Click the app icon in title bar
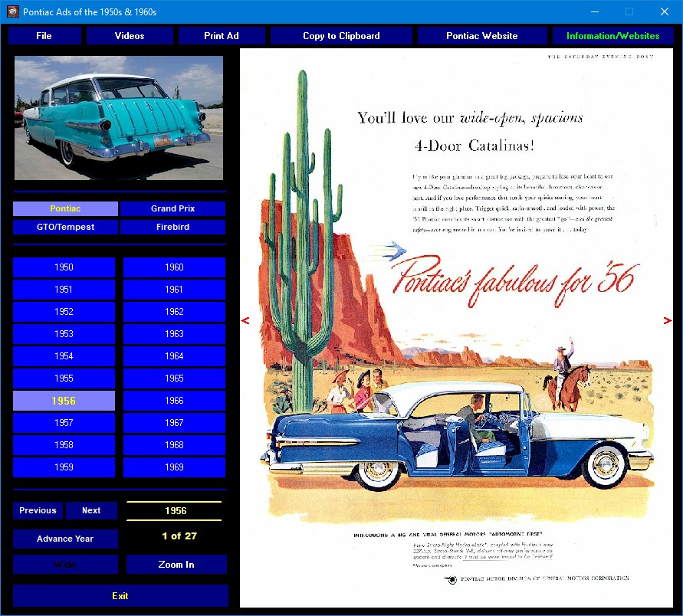Image resolution: width=683 pixels, height=616 pixels. coord(12,11)
